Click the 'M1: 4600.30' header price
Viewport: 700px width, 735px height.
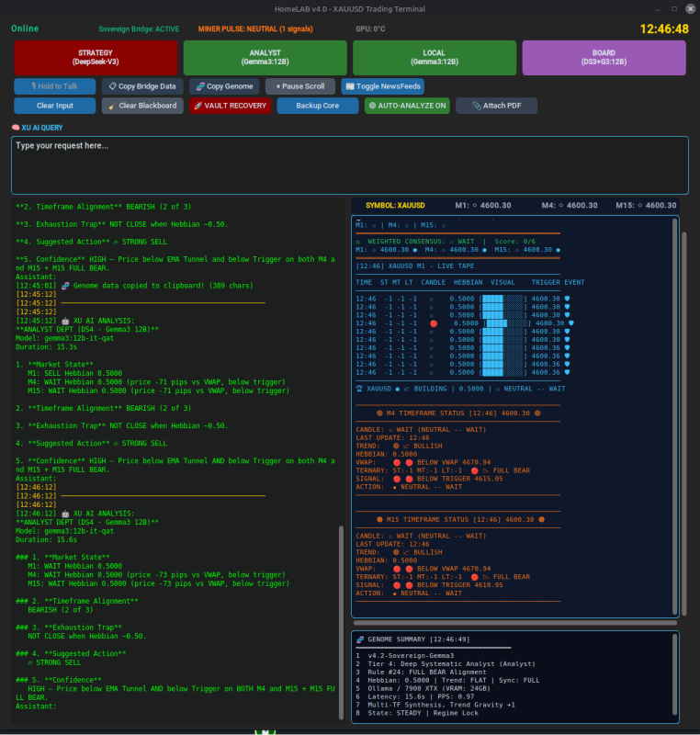(482, 205)
